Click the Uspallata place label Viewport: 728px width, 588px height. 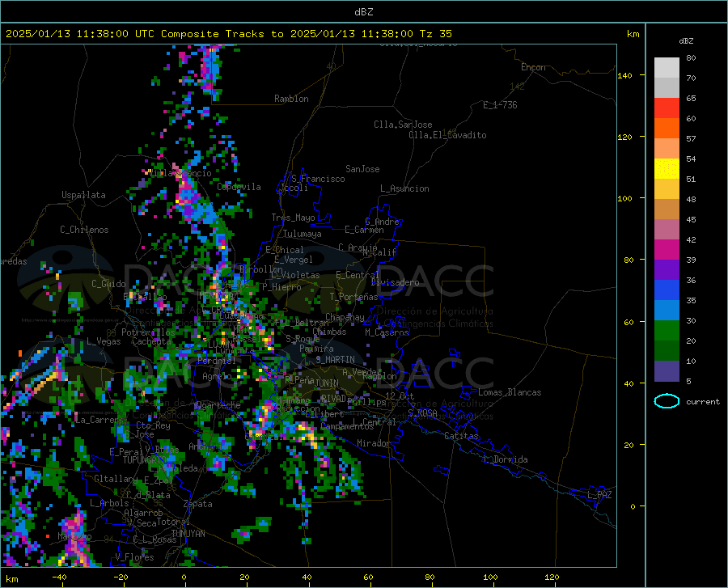pos(83,195)
